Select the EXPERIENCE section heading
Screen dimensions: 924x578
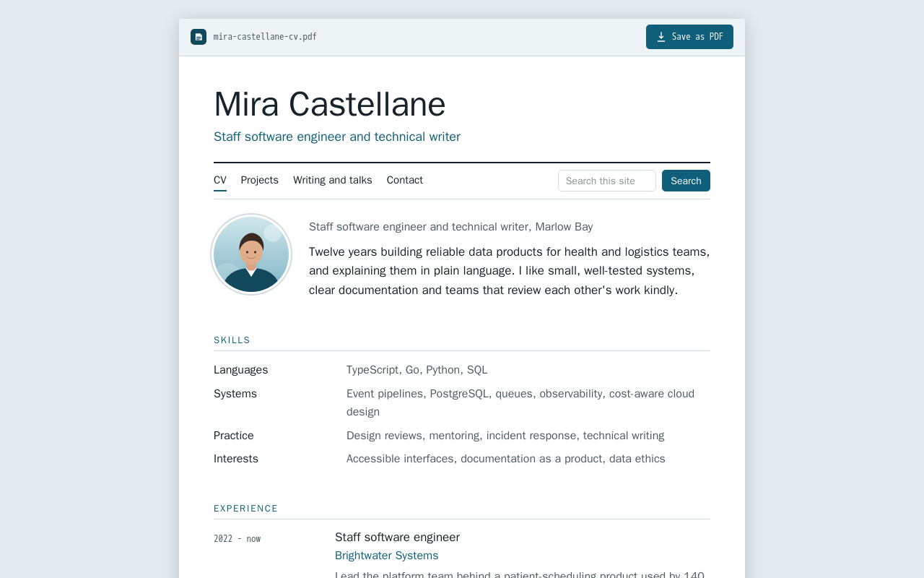tap(245, 509)
